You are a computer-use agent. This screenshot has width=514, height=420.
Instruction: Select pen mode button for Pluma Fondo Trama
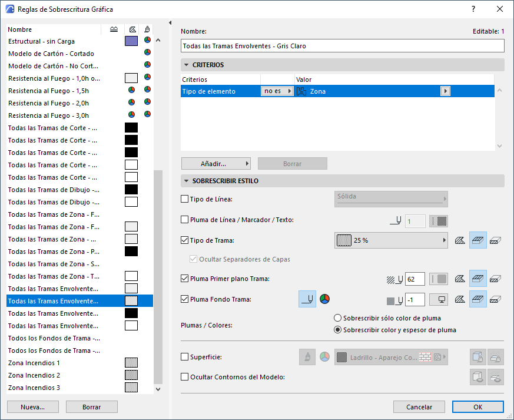[307, 299]
